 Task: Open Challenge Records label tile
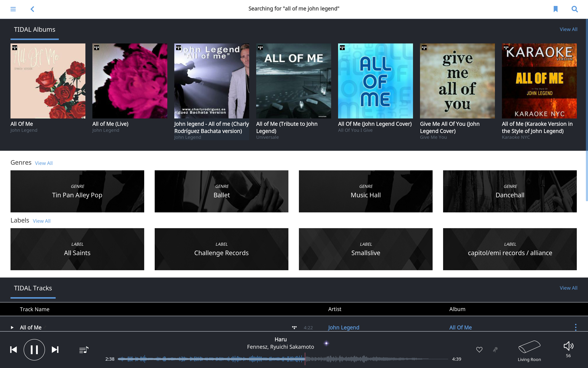221,249
